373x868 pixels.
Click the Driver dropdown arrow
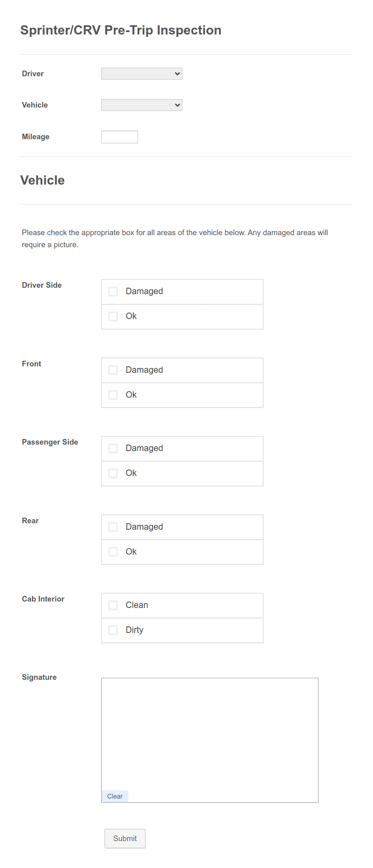(178, 73)
